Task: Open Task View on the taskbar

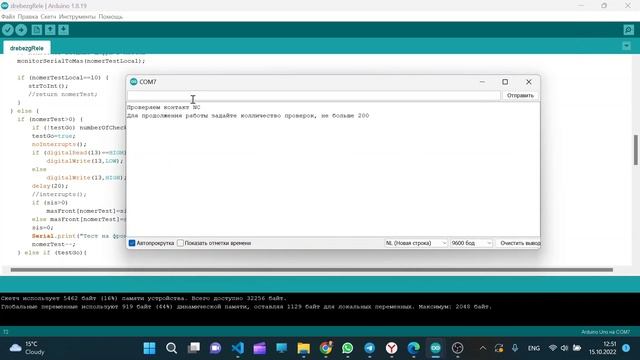Action: 193,348
